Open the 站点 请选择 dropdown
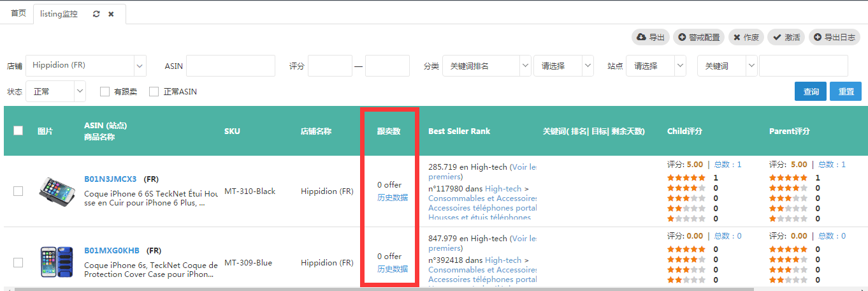The image size is (868, 291). pyautogui.click(x=656, y=66)
